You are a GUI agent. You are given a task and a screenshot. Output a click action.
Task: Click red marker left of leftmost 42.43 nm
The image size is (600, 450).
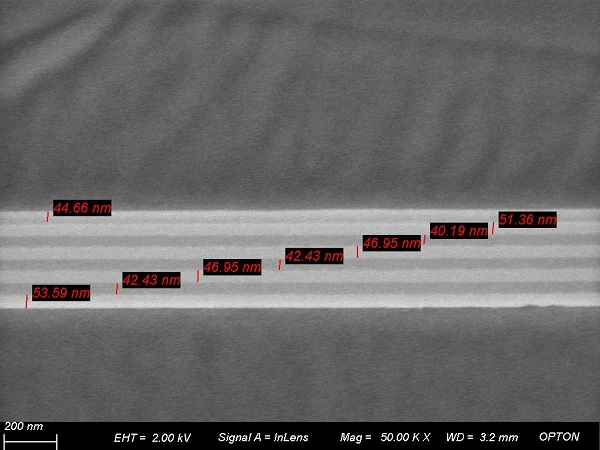click(117, 288)
